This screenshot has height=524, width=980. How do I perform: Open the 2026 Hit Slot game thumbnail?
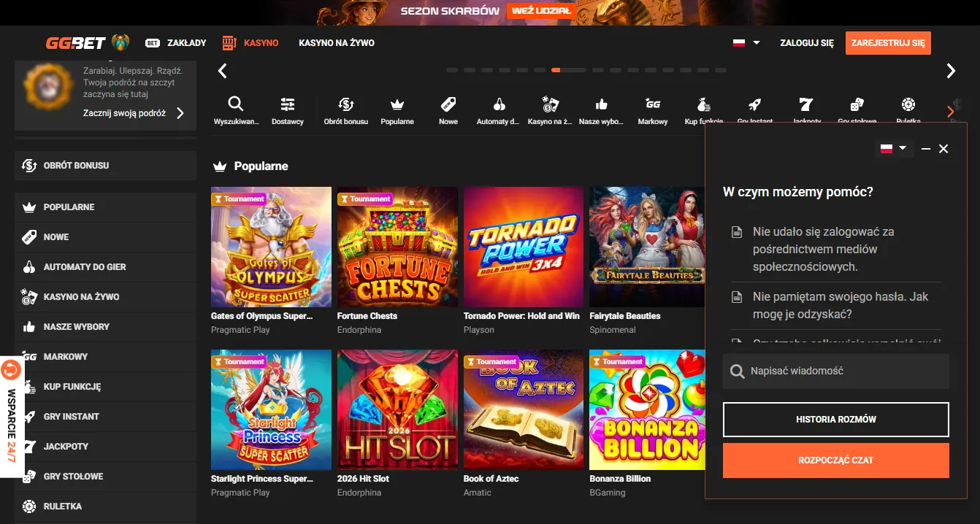click(397, 409)
